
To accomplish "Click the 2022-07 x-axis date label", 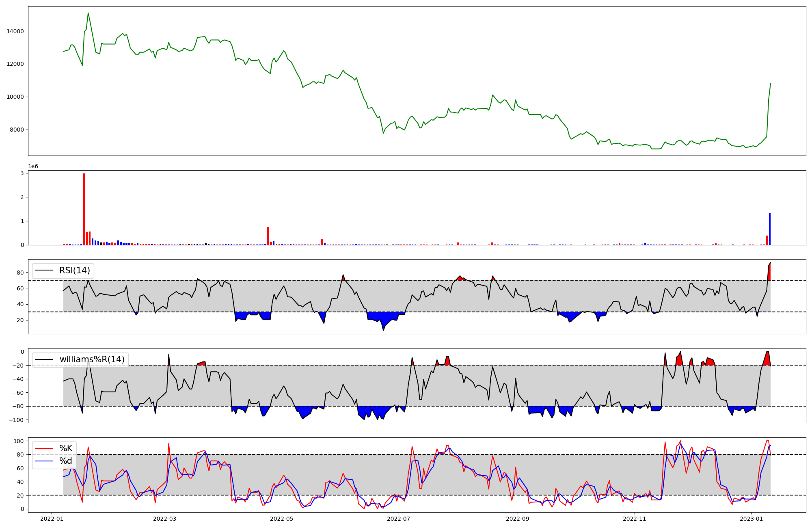I will coord(399,519).
